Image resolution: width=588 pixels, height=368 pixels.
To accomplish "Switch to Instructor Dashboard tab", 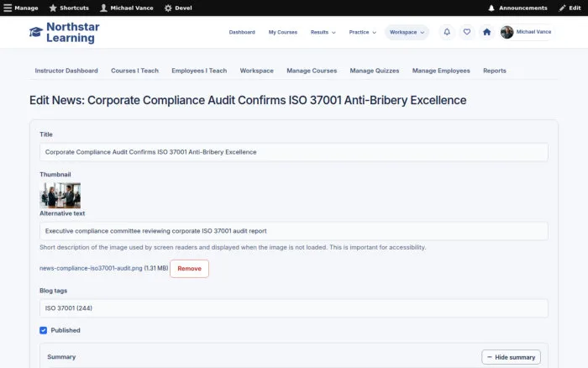I will pos(66,71).
